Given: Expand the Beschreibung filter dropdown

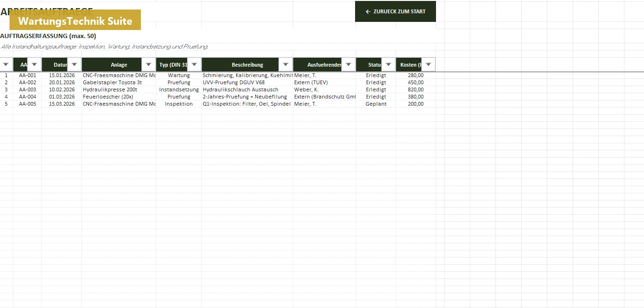Looking at the screenshot, I should (285, 65).
